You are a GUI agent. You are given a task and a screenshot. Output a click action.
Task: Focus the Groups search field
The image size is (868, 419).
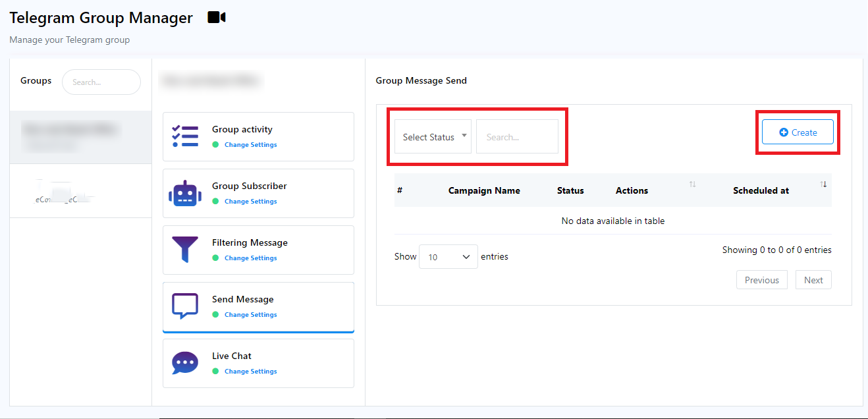point(101,82)
